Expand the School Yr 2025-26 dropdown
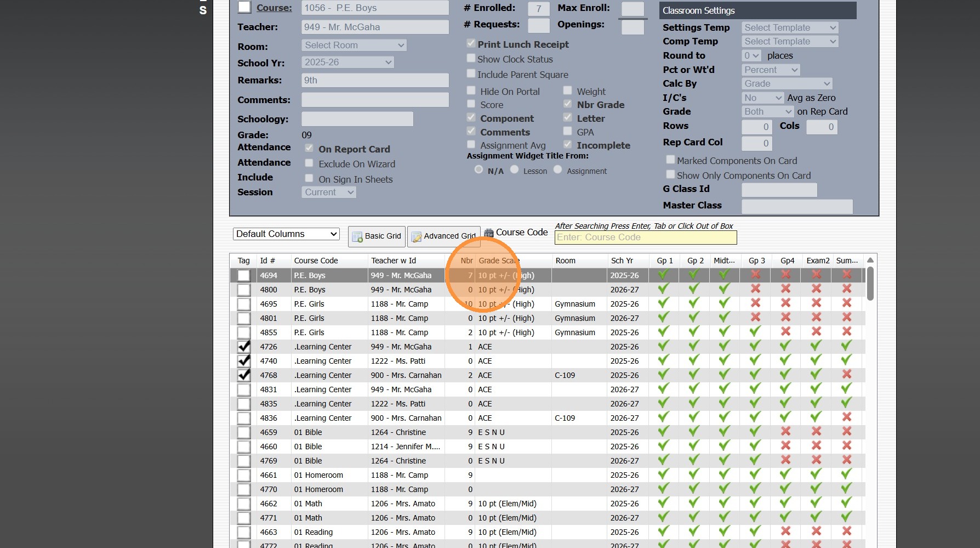Screen dimensions: 980x548 [x=348, y=62]
